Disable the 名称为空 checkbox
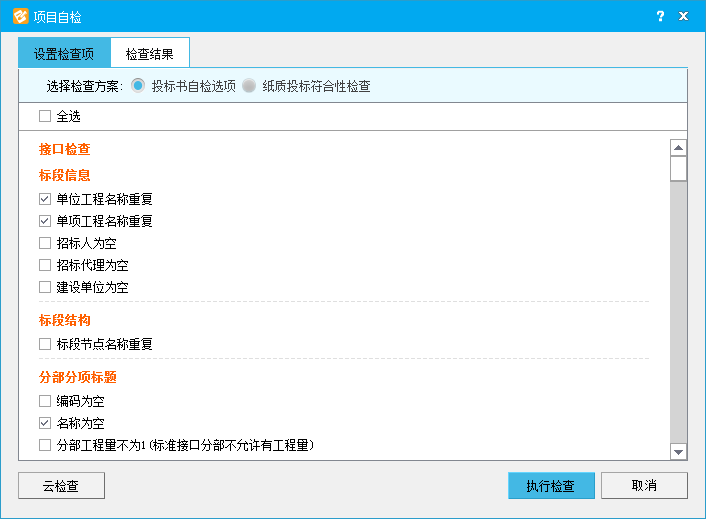The image size is (706, 519). click(x=45, y=423)
